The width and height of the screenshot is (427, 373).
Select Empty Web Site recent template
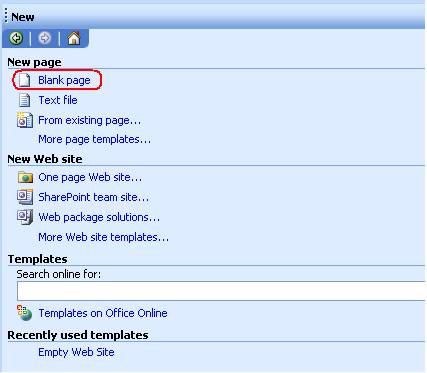click(x=76, y=352)
